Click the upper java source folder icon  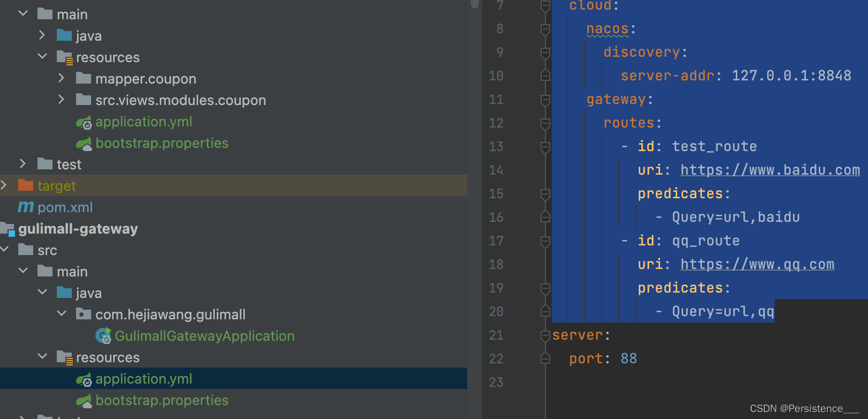pos(64,35)
